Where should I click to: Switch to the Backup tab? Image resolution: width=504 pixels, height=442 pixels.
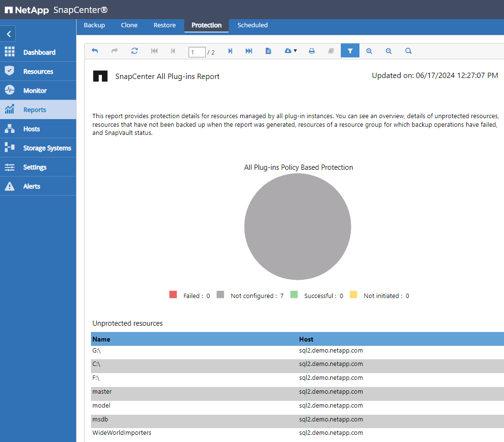pos(94,25)
